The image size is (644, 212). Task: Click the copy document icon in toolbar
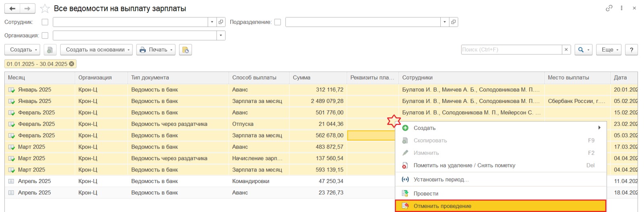click(x=50, y=50)
